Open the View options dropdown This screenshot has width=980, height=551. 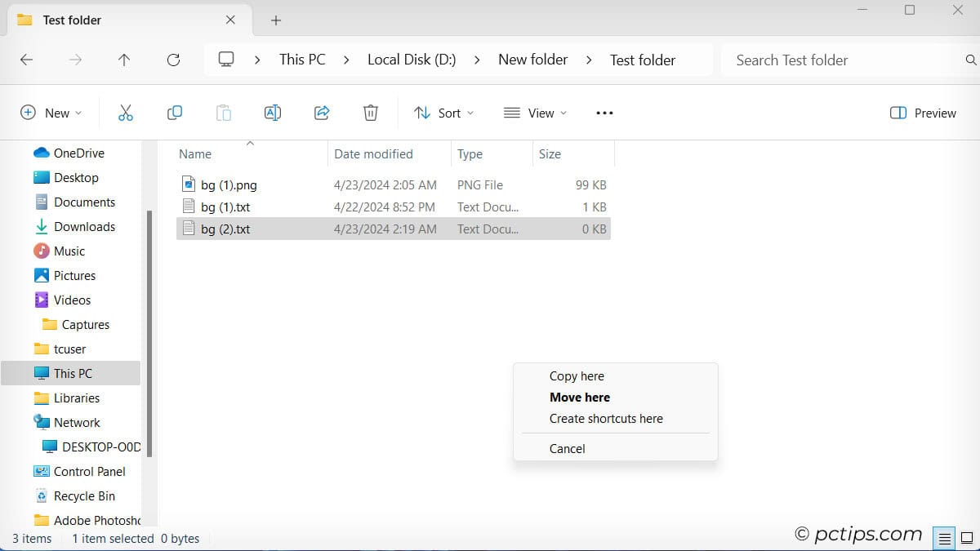534,113
